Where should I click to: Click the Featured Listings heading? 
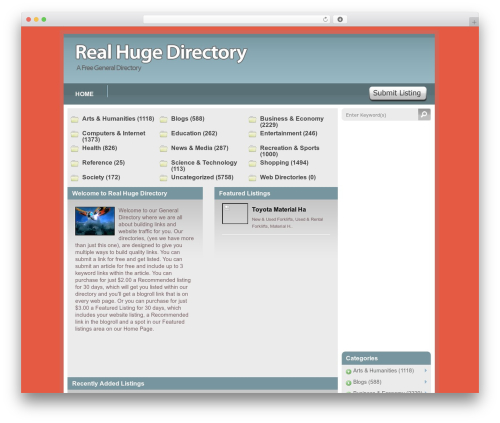[244, 193]
